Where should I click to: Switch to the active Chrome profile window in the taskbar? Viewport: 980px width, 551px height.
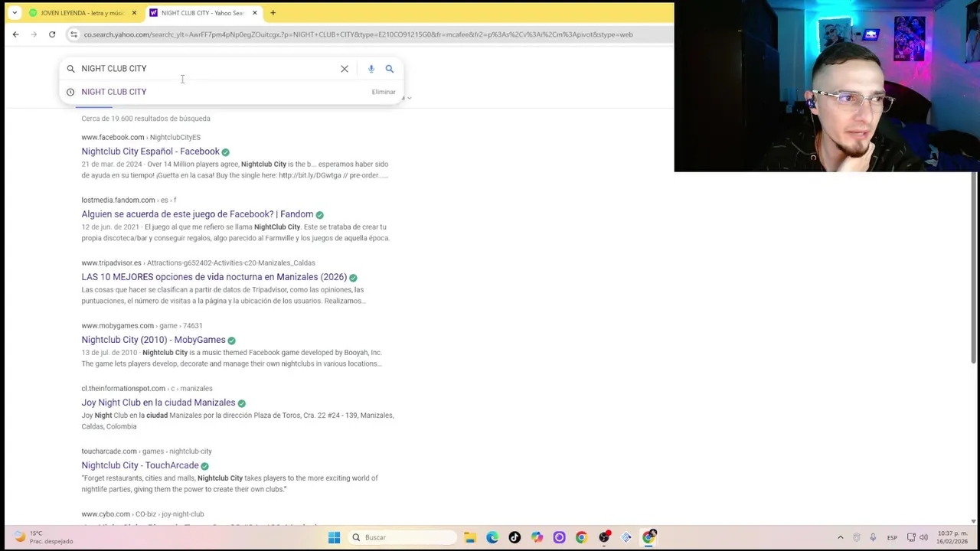tap(649, 537)
